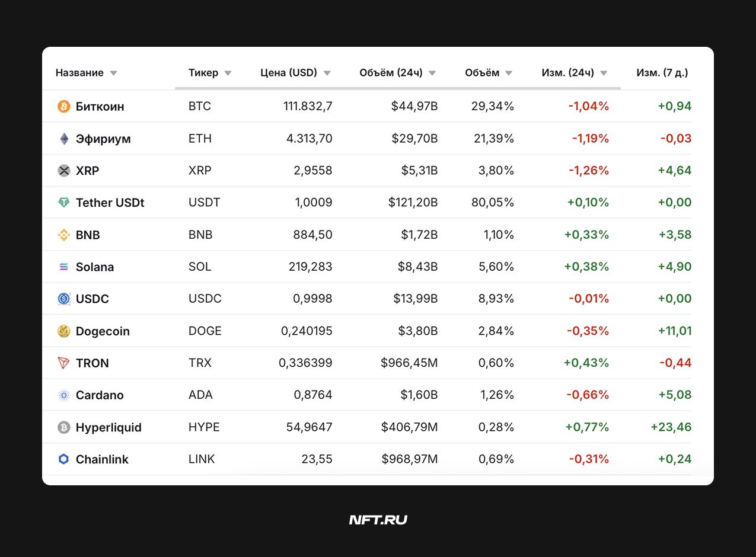756x557 pixels.
Task: Click the NFT.RU logo
Action: coord(378,520)
